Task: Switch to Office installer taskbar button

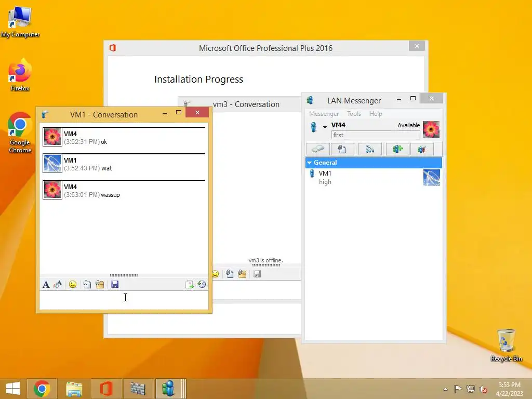Action: (x=106, y=389)
